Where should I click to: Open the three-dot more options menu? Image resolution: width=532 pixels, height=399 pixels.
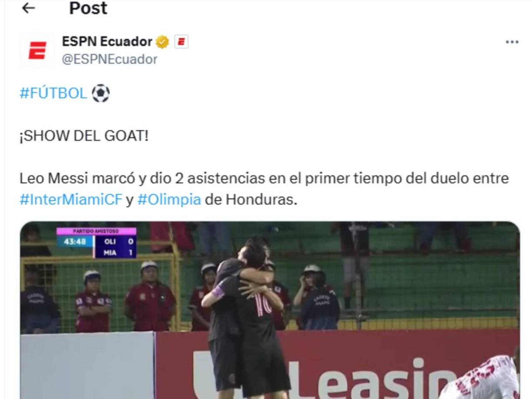(x=512, y=42)
